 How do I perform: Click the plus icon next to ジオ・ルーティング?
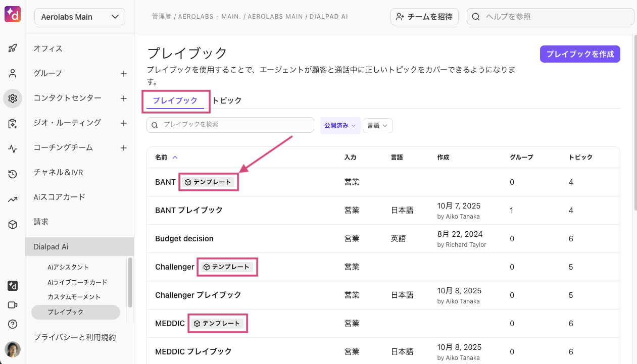coord(124,123)
